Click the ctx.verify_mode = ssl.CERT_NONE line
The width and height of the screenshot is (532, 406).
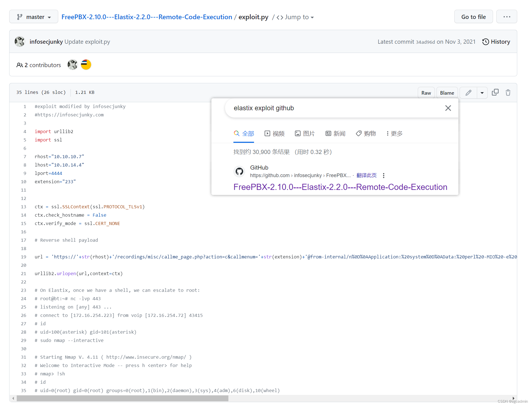point(77,223)
